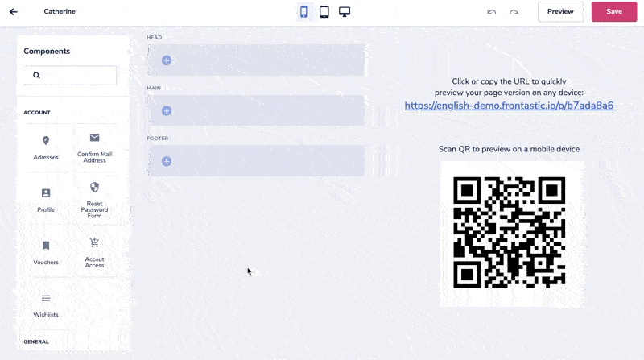Click the MAIN section label
Image resolution: width=644 pixels, height=360 pixels.
pos(154,88)
